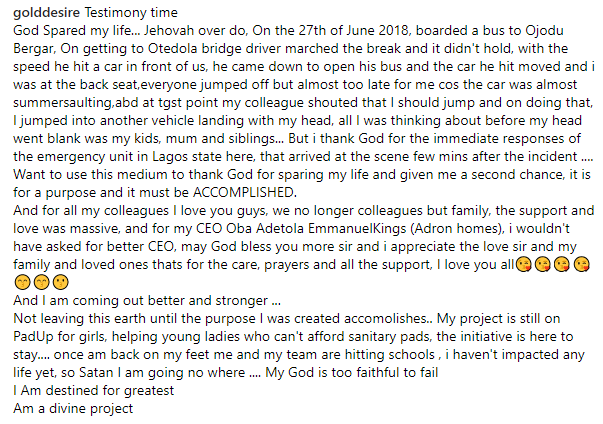Click the second smiling closed-eyes emoji
Screen dimensions: 603x424
(x=42, y=282)
